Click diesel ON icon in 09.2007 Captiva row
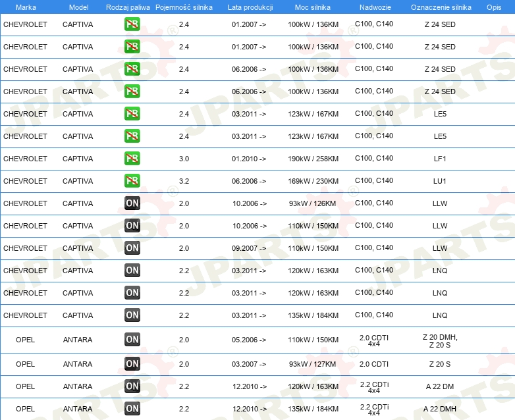 click(132, 248)
